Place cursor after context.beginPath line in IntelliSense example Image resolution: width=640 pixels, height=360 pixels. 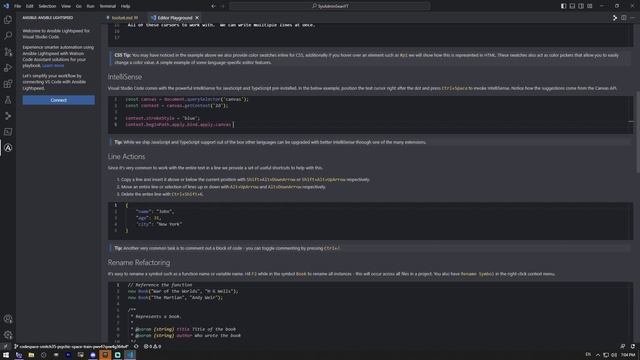pos(233,124)
